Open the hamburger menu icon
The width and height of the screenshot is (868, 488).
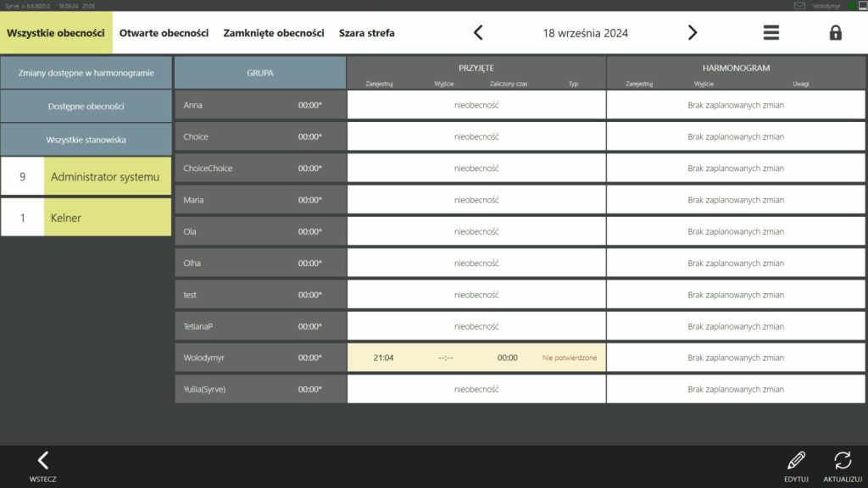tap(771, 33)
